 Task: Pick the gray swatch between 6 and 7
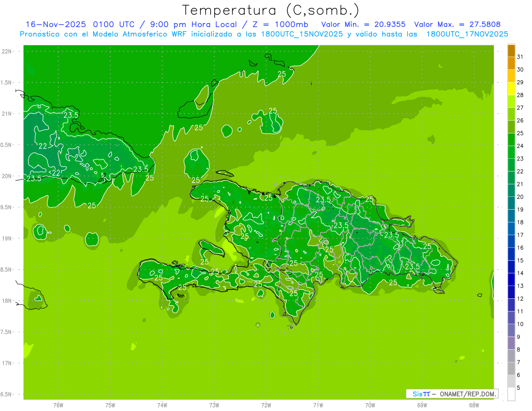coord(511,368)
